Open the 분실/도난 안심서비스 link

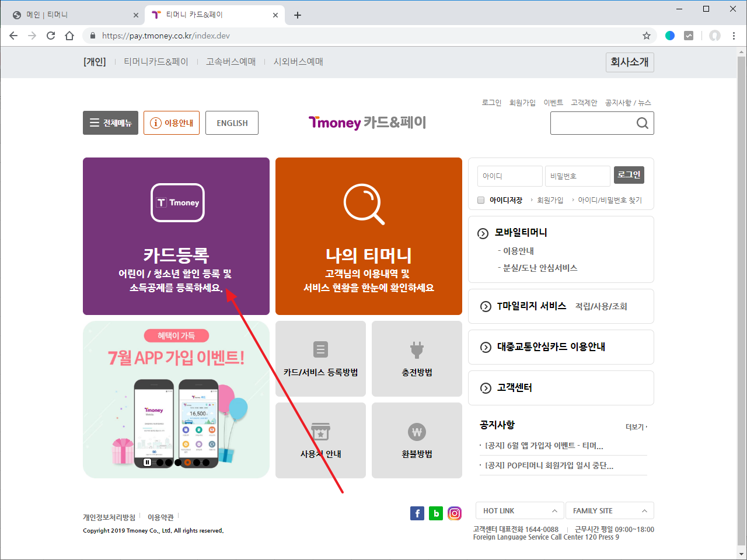pyautogui.click(x=540, y=268)
